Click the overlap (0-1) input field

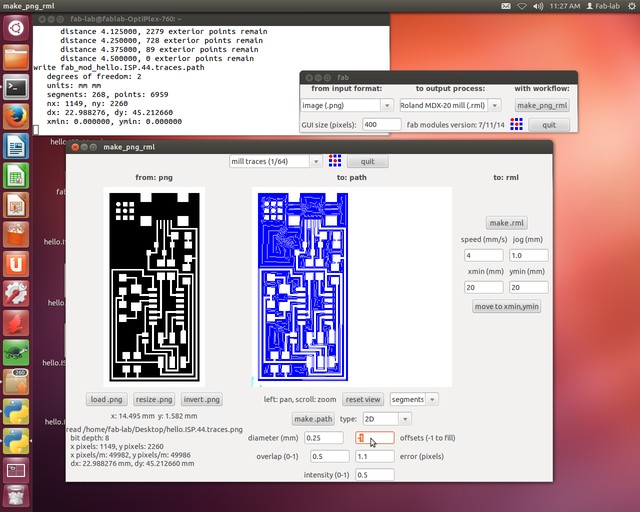[330, 456]
